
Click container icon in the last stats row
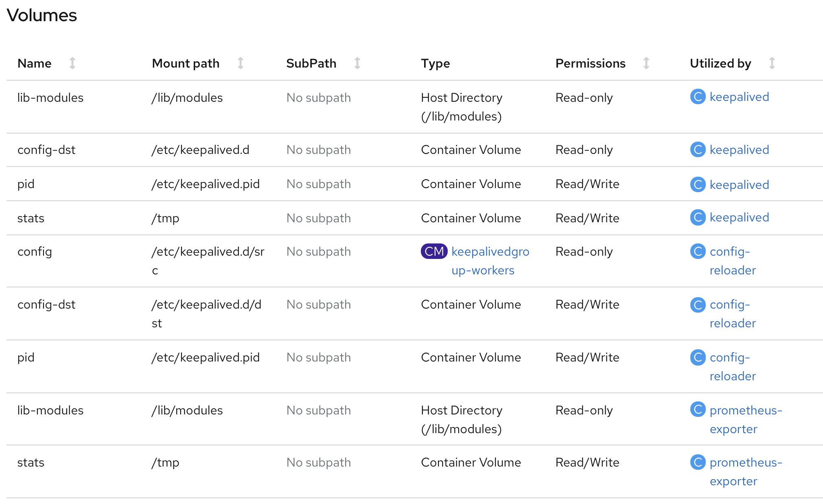pyautogui.click(x=698, y=462)
